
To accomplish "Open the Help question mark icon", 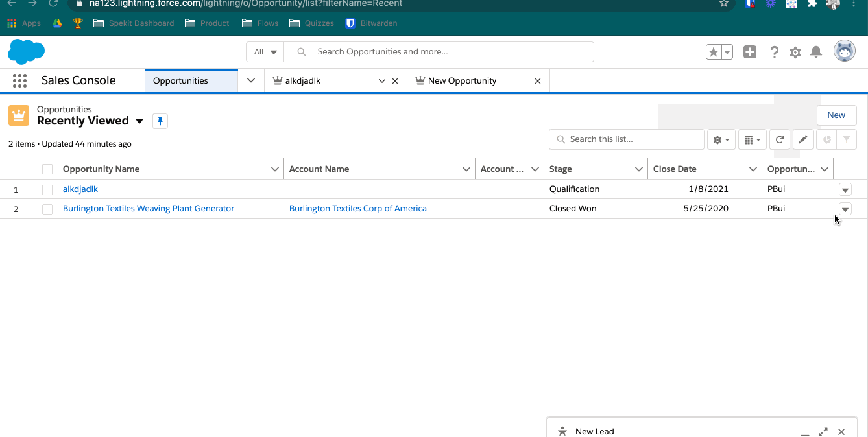I will 774,53.
